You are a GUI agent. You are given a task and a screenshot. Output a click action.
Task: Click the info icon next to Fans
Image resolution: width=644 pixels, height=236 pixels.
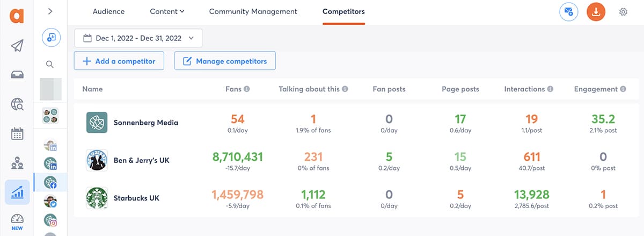pyautogui.click(x=247, y=89)
